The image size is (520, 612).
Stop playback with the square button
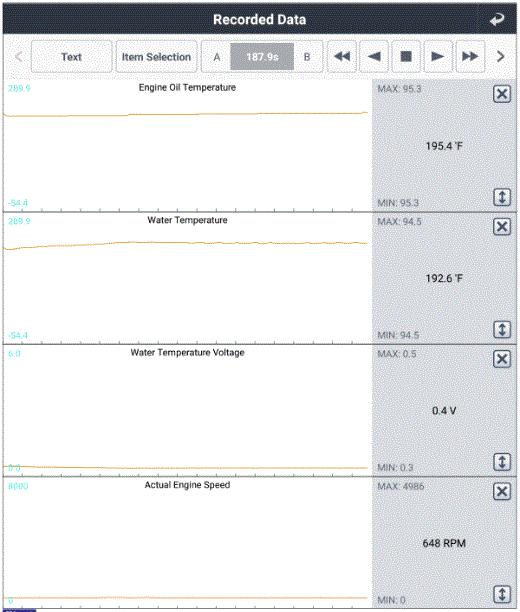tap(406, 57)
